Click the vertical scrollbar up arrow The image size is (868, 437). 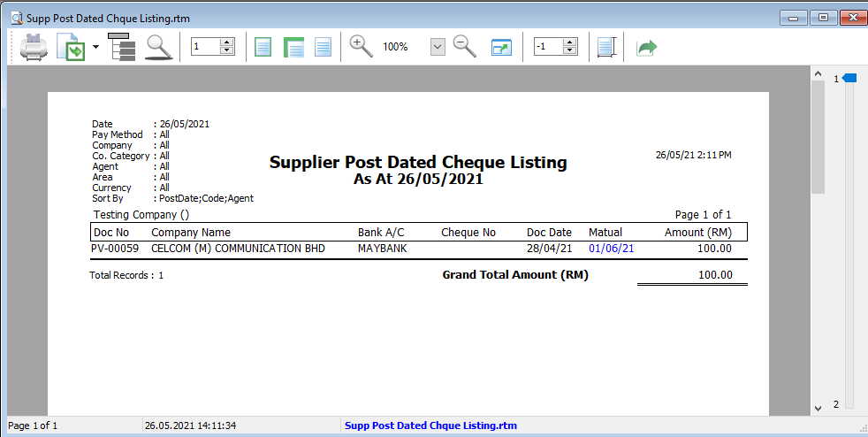click(x=818, y=73)
